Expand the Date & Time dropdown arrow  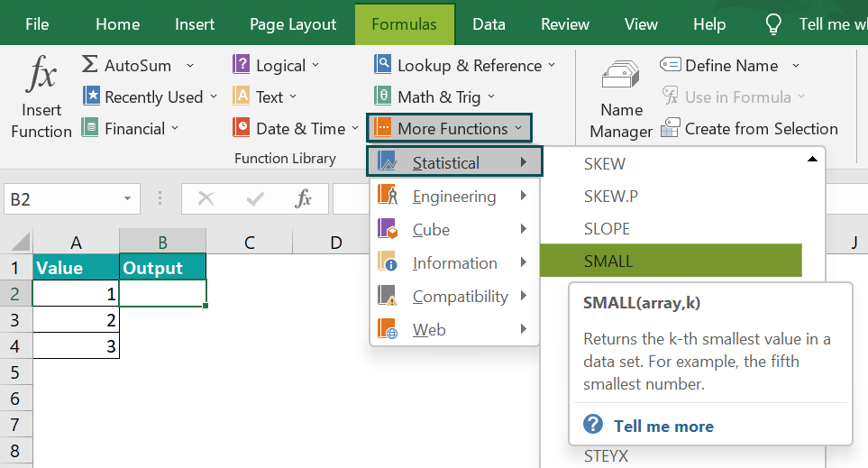355,128
